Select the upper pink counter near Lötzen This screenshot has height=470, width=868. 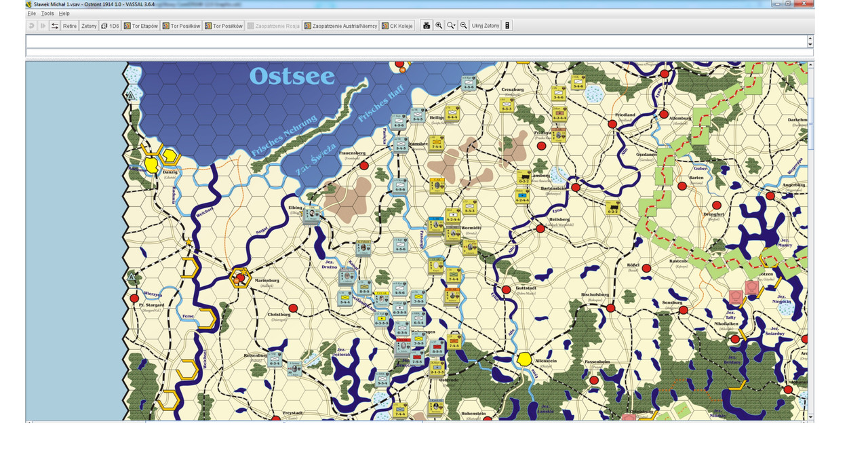(751, 288)
